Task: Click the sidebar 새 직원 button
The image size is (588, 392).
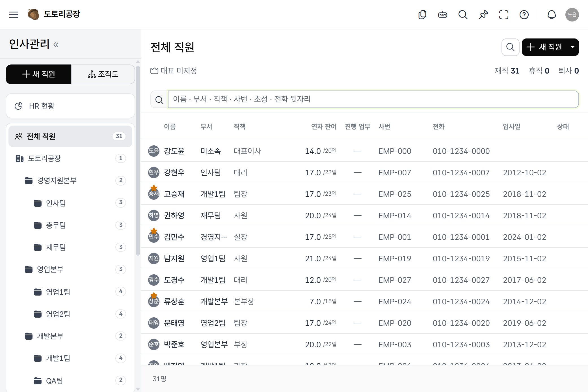Action: [x=38, y=74]
